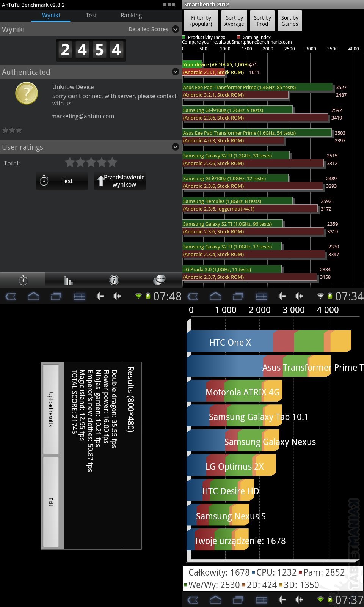Screen dimensions: 364x607
Task: Tap the yellow question mark device icon
Action: coord(27,94)
